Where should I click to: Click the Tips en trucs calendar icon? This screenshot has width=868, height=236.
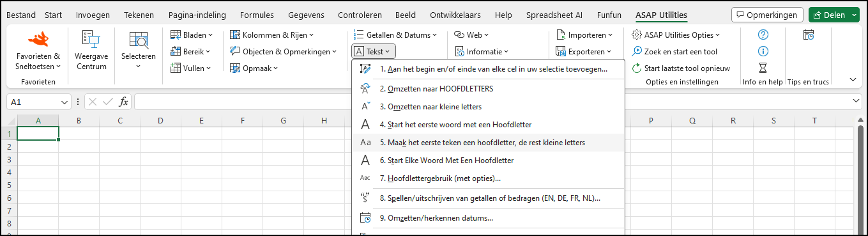pos(808,35)
